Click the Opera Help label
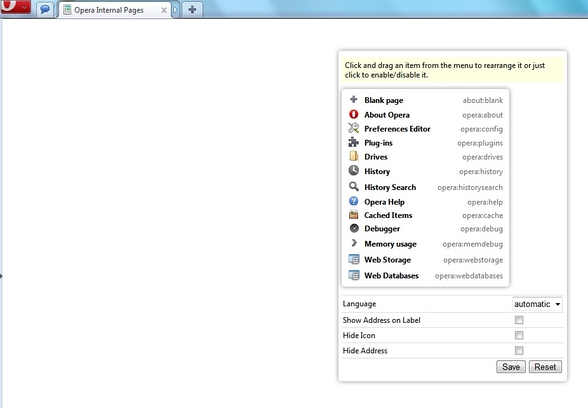Image resolution: width=588 pixels, height=408 pixels. point(384,202)
